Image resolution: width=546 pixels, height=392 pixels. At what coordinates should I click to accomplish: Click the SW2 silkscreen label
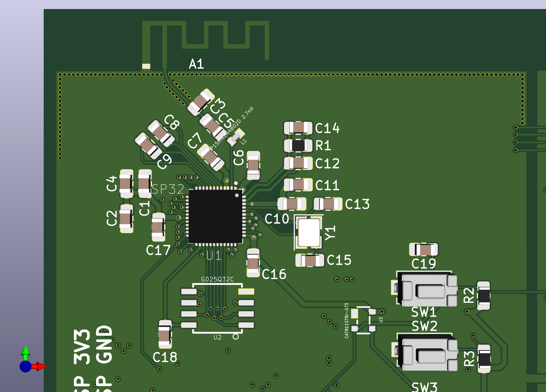click(425, 326)
